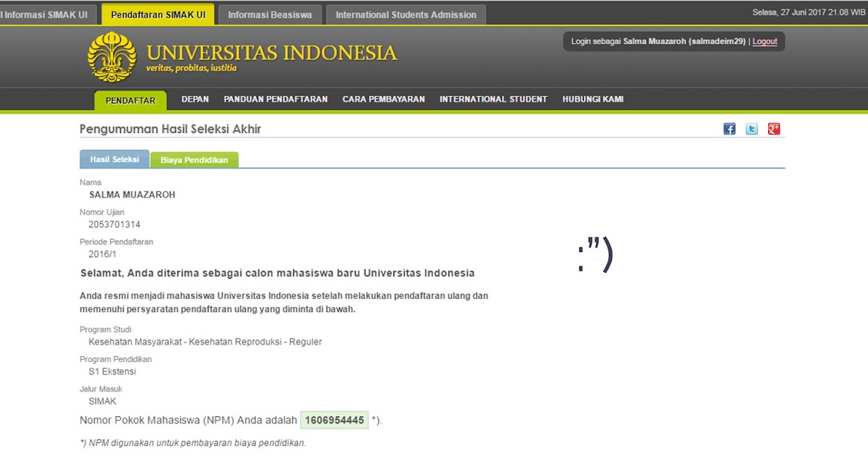The width and height of the screenshot is (868, 456).
Task: Switch to the Biaya Pendidikan tab
Action: [194, 159]
